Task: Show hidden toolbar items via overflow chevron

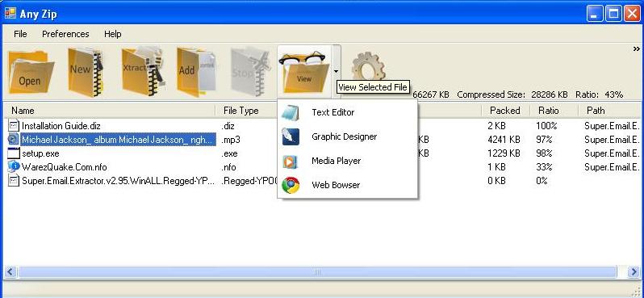Action: tap(637, 49)
